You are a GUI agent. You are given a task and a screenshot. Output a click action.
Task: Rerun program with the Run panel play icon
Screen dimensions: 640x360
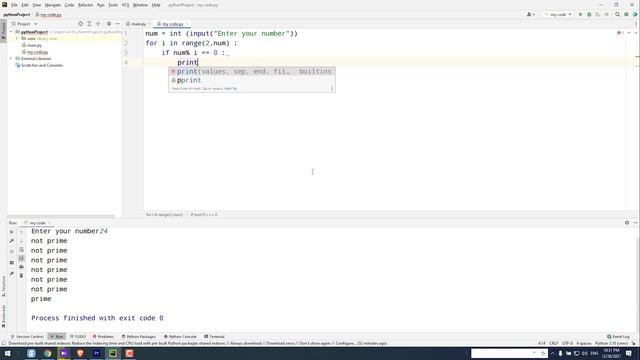click(11, 232)
